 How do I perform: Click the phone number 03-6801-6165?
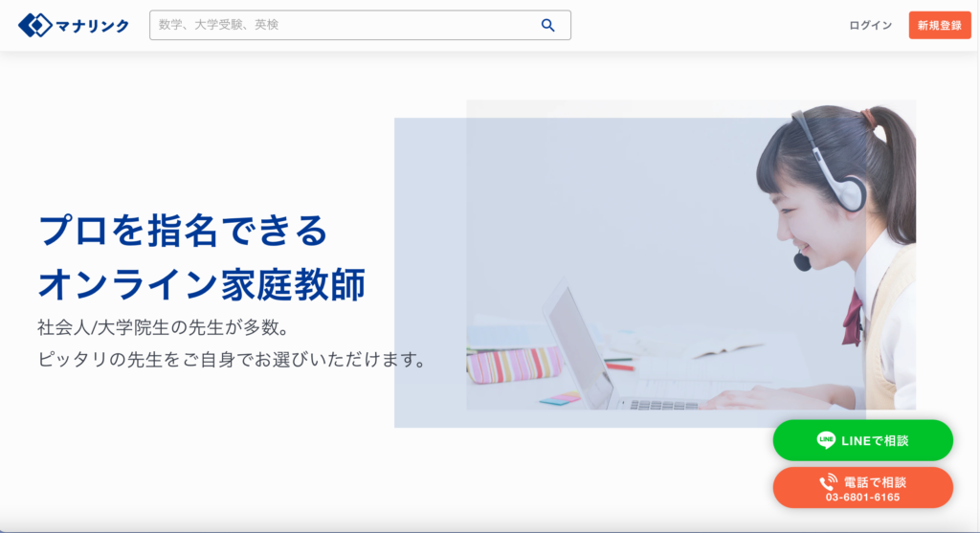pyautogui.click(x=862, y=498)
